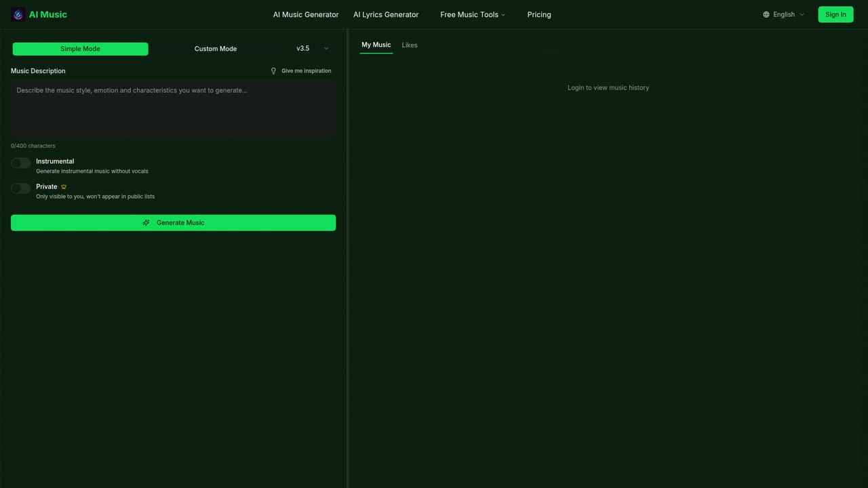This screenshot has height=488, width=868.
Task: Switch to Custom Mode tab
Action: 216,49
